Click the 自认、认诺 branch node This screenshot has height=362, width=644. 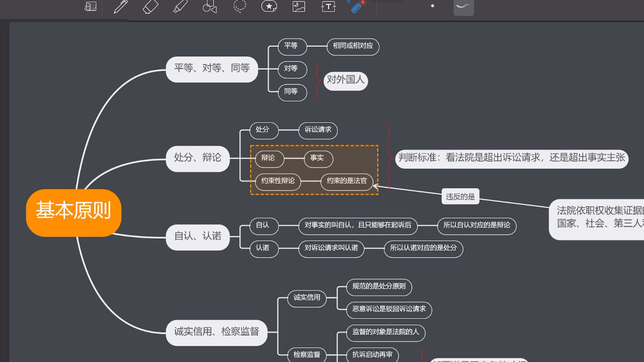[198, 236]
